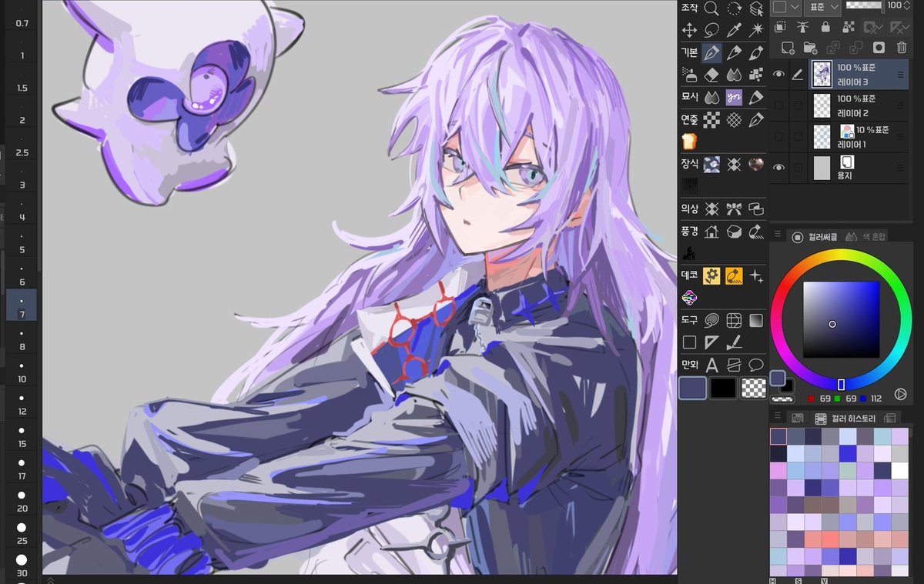Select the Ribbon costume brush
This screenshot has height=584, width=924.
[735, 209]
